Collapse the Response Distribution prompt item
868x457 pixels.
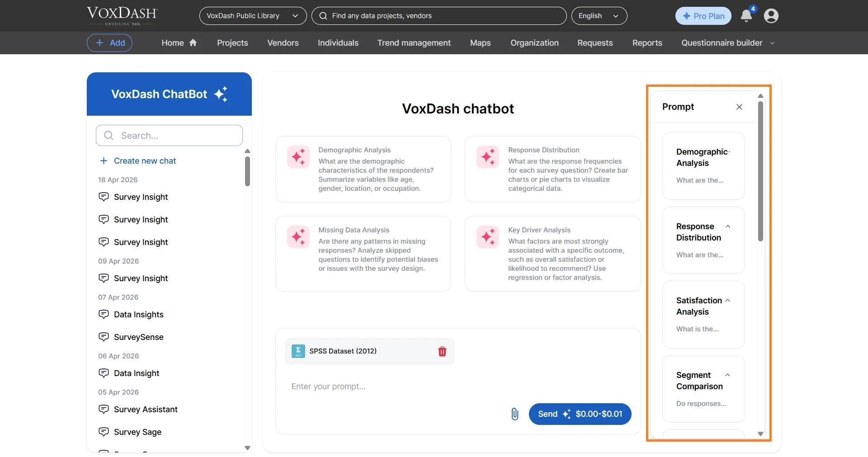[x=728, y=226]
